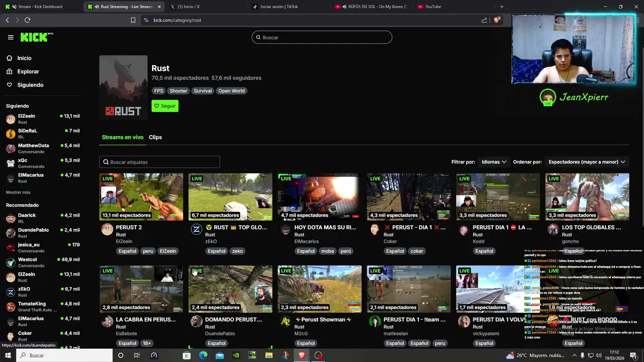Switch to the RÜFÜS DU SOL tab
This screenshot has width=644, height=362.
point(371,7)
